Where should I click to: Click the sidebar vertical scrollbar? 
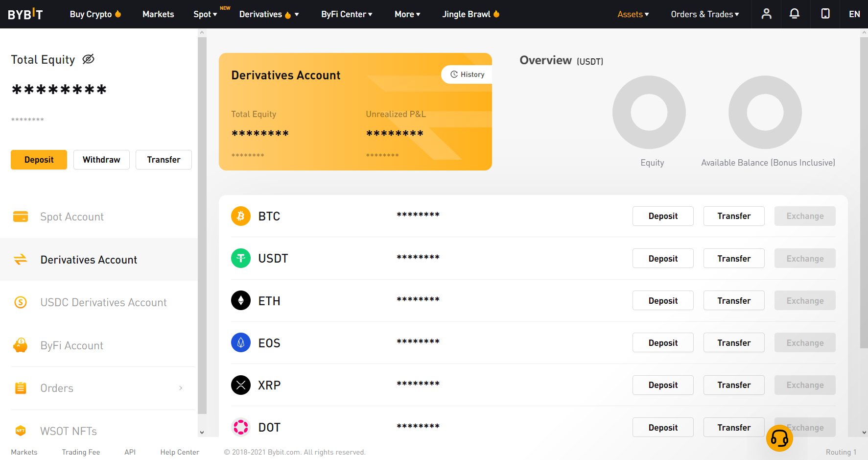click(202, 225)
